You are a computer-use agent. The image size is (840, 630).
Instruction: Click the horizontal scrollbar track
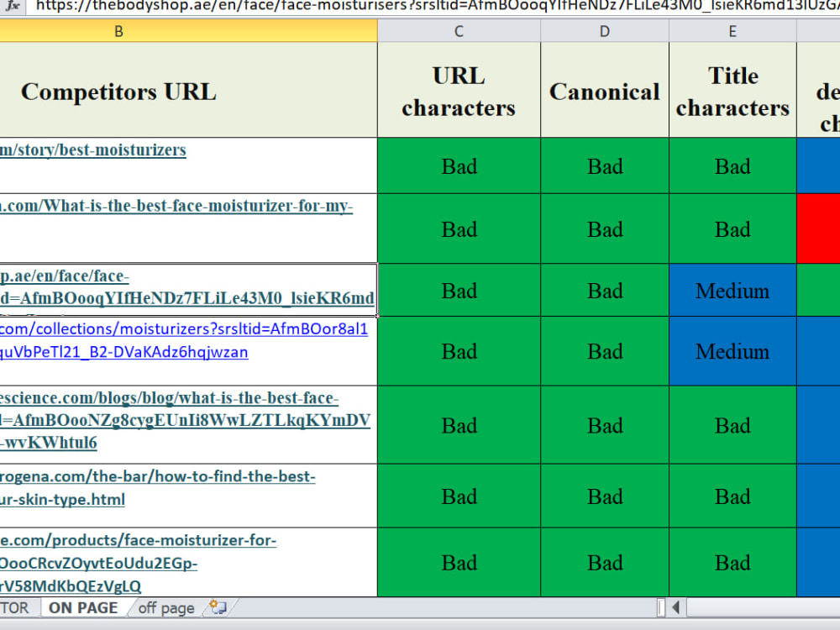coord(763,607)
